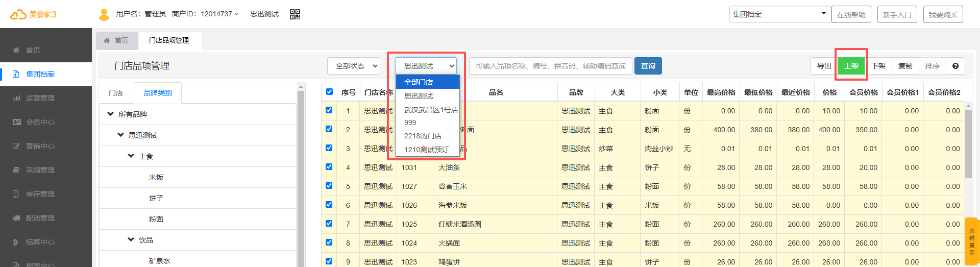Image resolution: width=980 pixels, height=267 pixels.
Task: Click the green 上架 button
Action: pyautogui.click(x=851, y=66)
